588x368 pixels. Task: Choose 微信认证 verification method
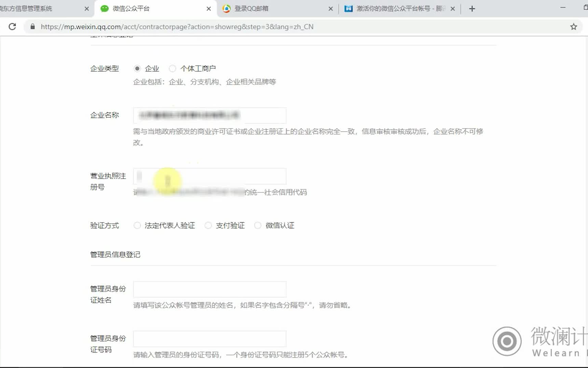point(258,225)
